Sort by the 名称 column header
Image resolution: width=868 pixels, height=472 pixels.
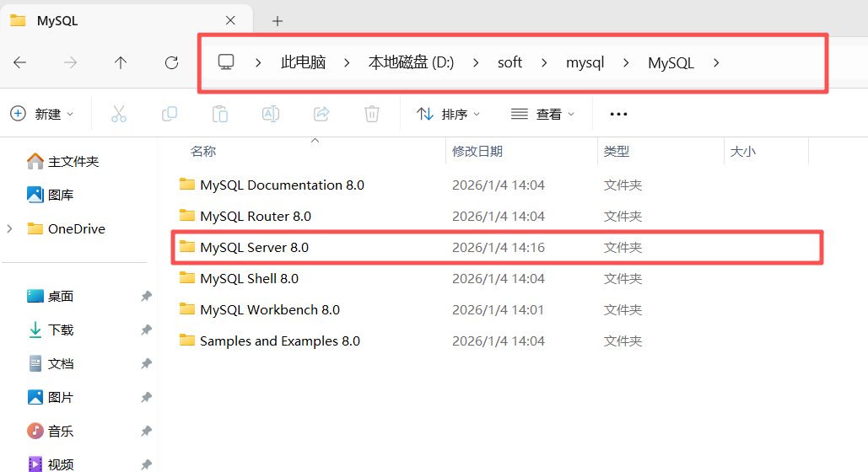point(203,151)
